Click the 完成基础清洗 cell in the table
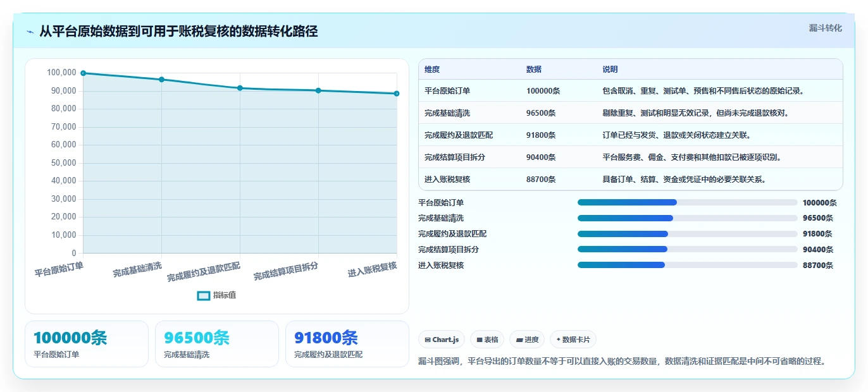 click(447, 113)
